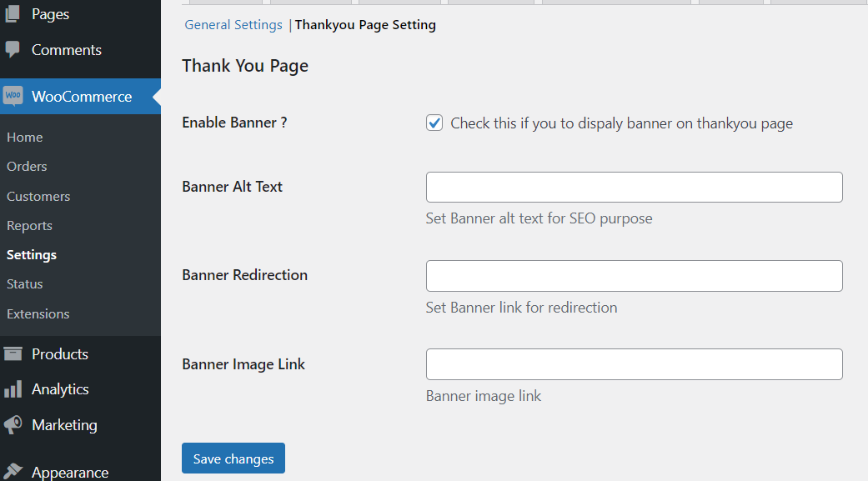This screenshot has height=481, width=868.
Task: Open Analytics using the bar chart icon
Action: tap(13, 388)
